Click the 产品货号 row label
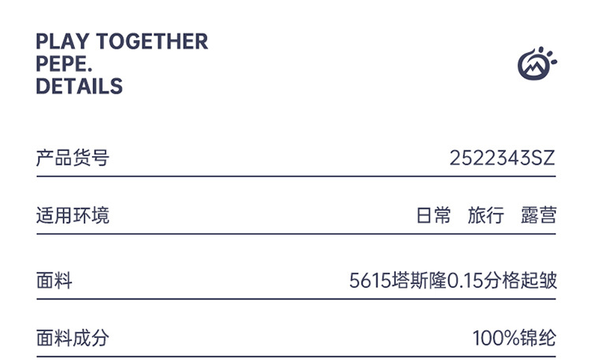This screenshot has width=591, height=364. click(72, 158)
